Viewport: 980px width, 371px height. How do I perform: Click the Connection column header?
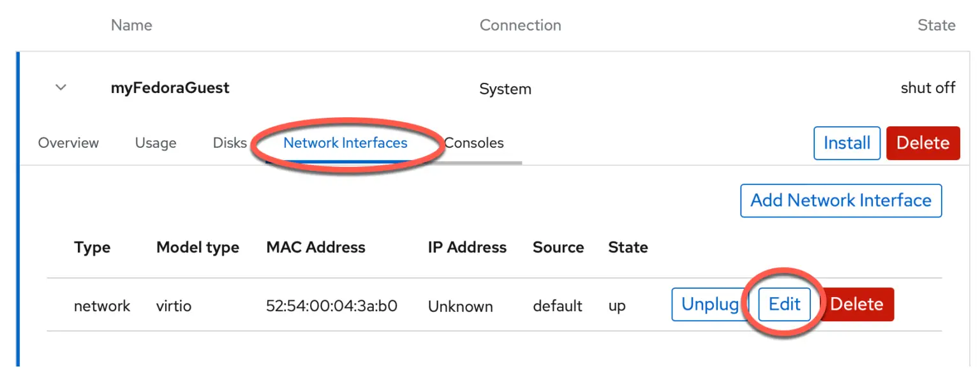[520, 25]
